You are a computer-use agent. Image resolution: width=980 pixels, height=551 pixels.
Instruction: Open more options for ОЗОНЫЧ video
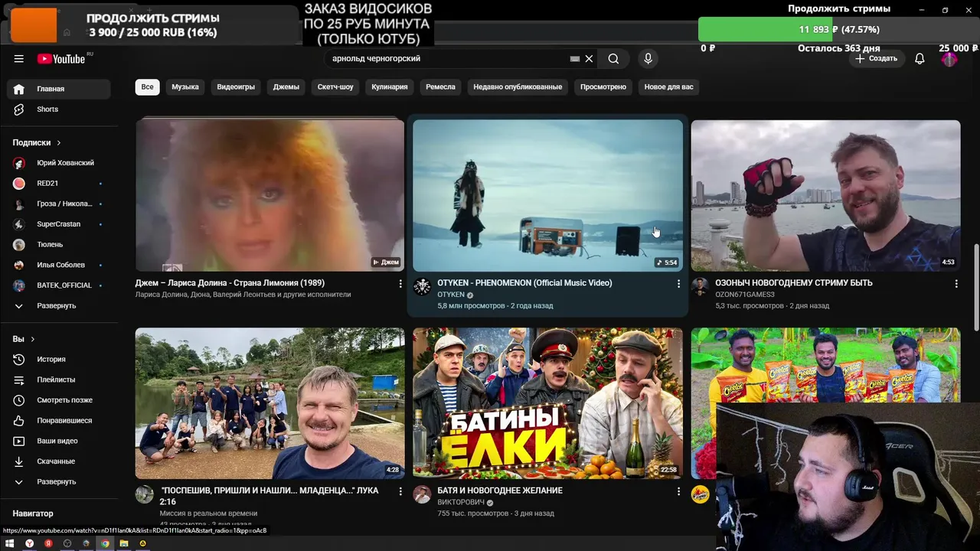click(955, 284)
